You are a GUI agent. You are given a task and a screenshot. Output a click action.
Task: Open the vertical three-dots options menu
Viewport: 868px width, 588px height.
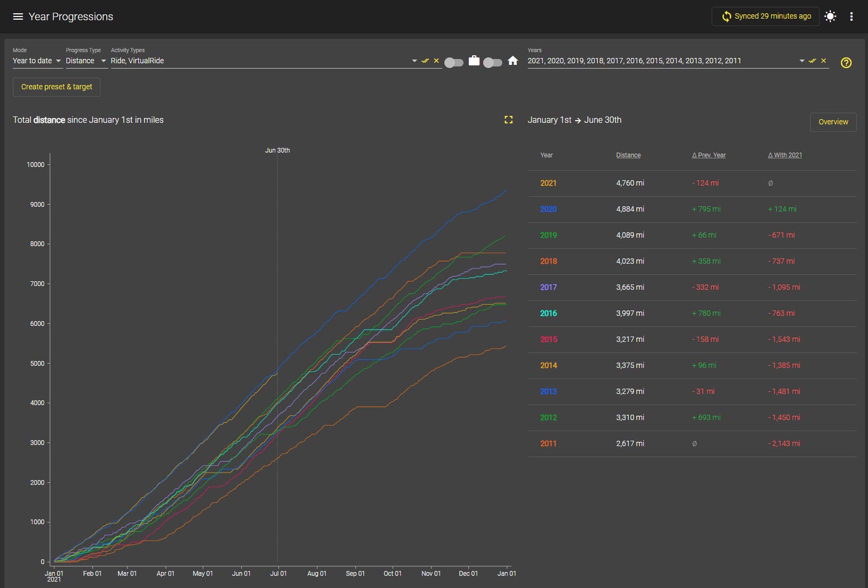pos(852,16)
